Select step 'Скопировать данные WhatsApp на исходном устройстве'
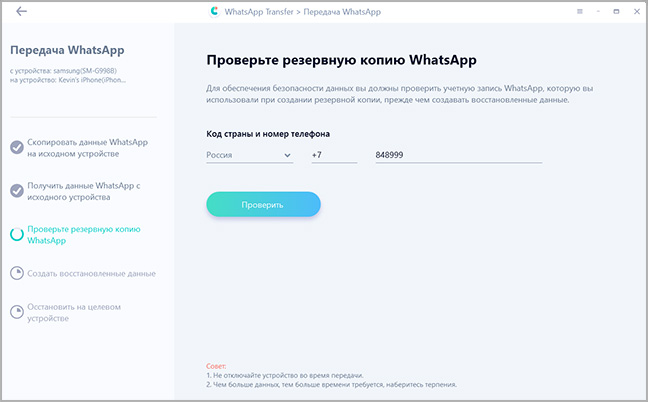648x402 pixels. pyautogui.click(x=88, y=148)
